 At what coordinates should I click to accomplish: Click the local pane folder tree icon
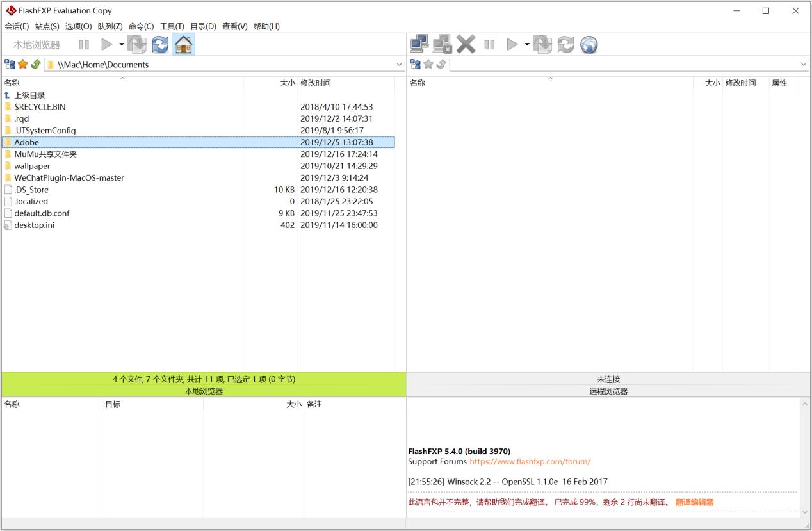click(x=10, y=64)
